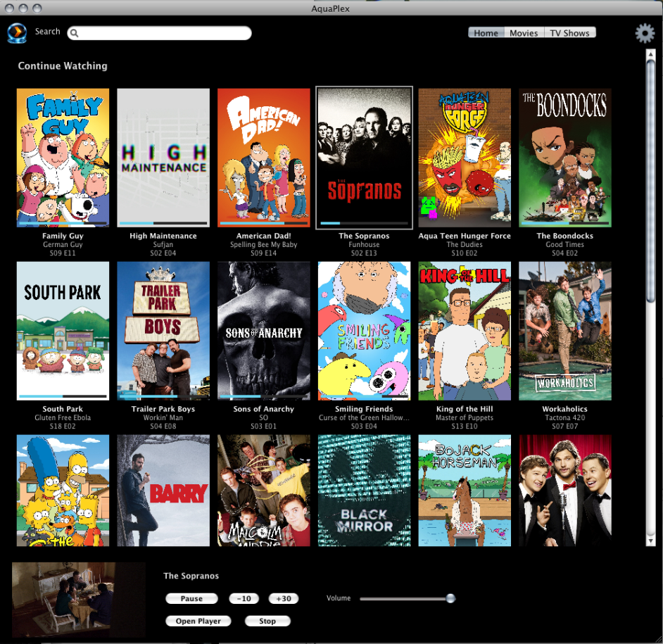
Task: Open the Sons of Anarchy poster
Action: (264, 331)
